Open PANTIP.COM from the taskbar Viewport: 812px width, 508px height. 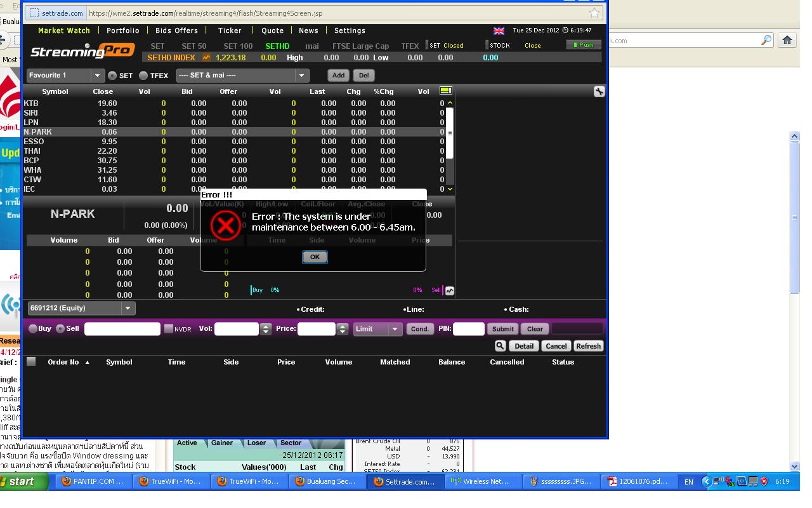93,481
